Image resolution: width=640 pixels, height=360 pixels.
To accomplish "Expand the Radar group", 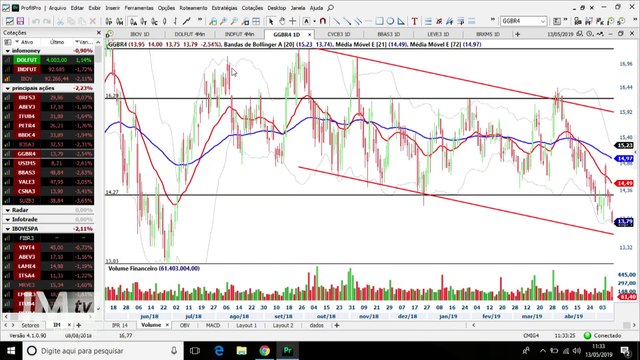I will 8,210.
